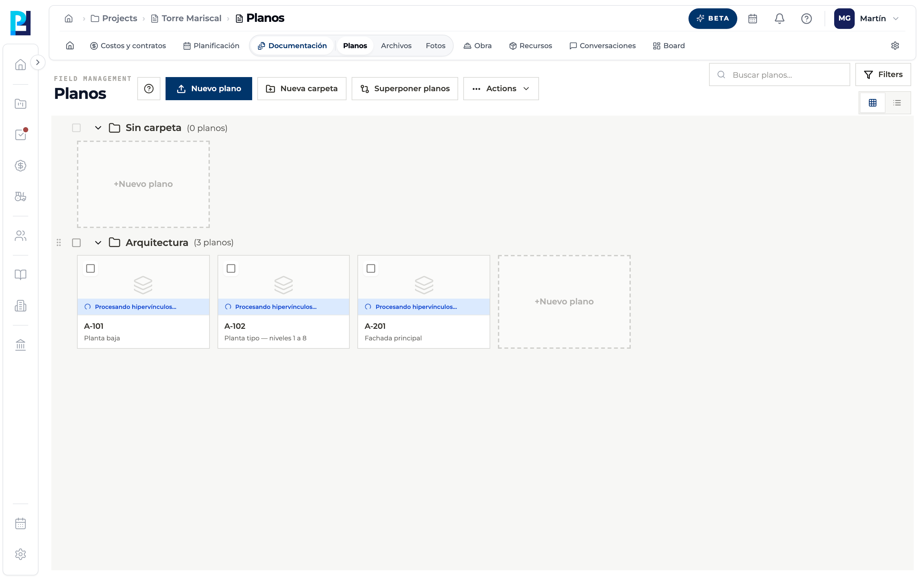Switch to grid view
Image resolution: width=924 pixels, height=578 pixels.
click(872, 102)
